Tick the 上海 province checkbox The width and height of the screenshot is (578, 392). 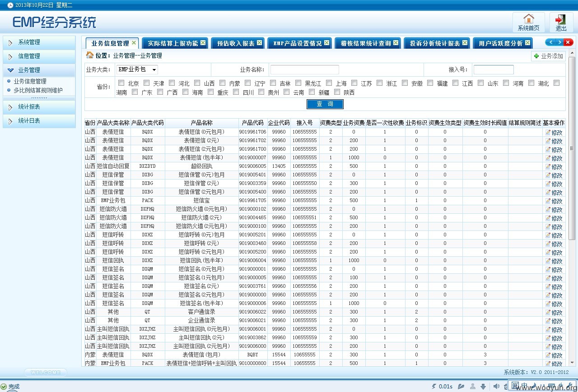[x=329, y=83]
